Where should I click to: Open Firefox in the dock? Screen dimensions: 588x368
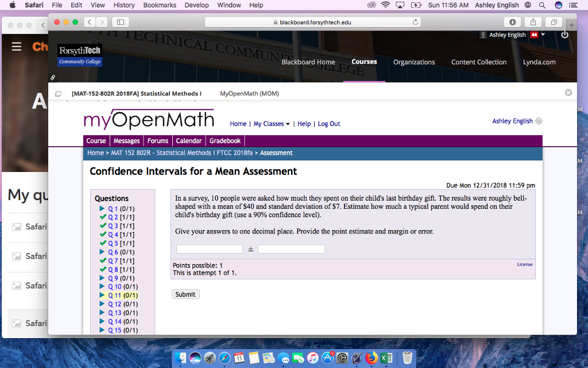point(372,358)
